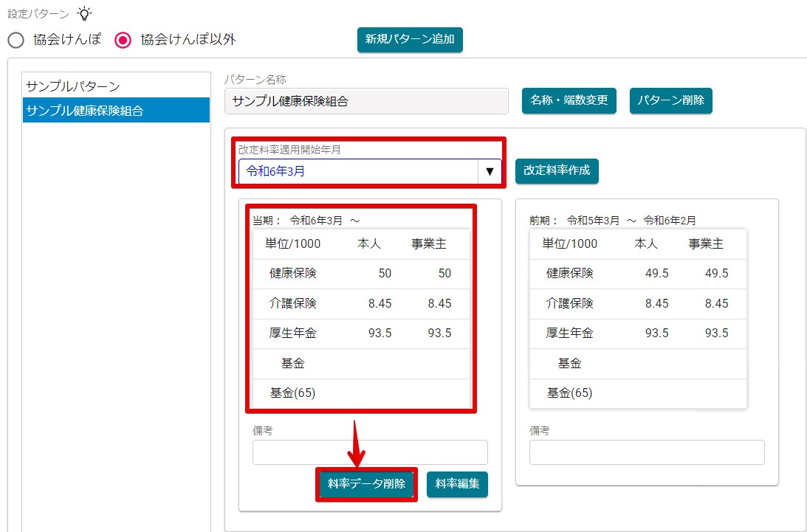
Task: Select the 協会けんぽ radio button
Action: (16, 40)
